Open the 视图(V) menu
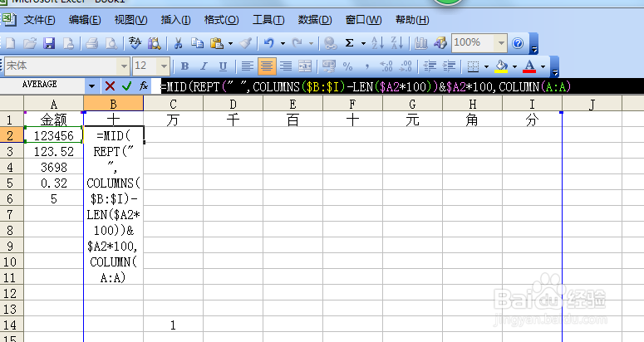 click(130, 20)
